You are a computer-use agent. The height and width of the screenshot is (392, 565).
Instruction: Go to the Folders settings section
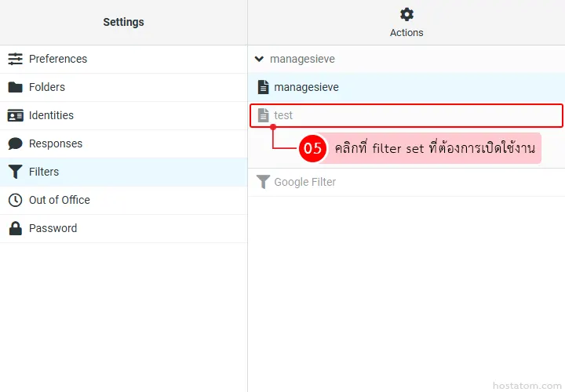coord(47,87)
